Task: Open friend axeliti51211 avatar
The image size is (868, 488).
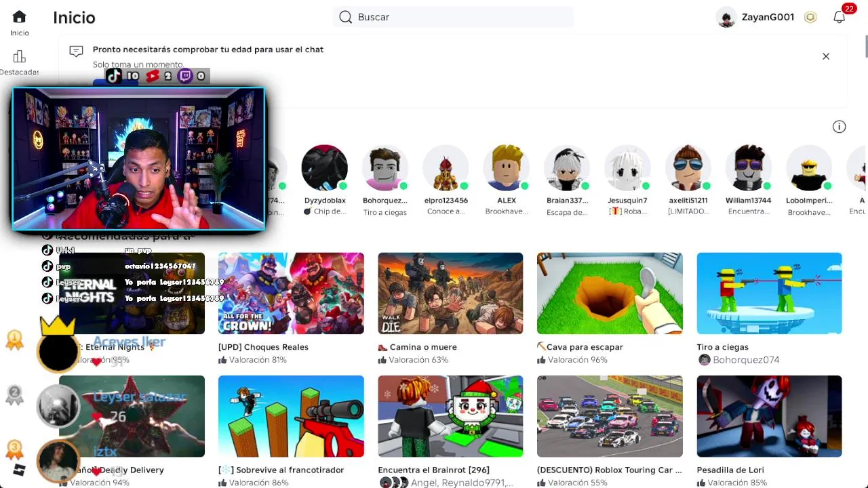Action: click(688, 168)
